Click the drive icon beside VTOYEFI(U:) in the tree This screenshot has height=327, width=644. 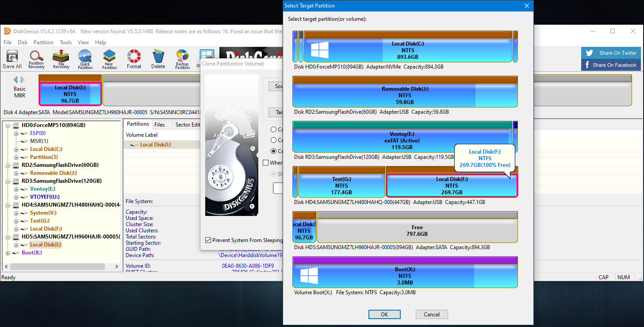click(x=25, y=197)
